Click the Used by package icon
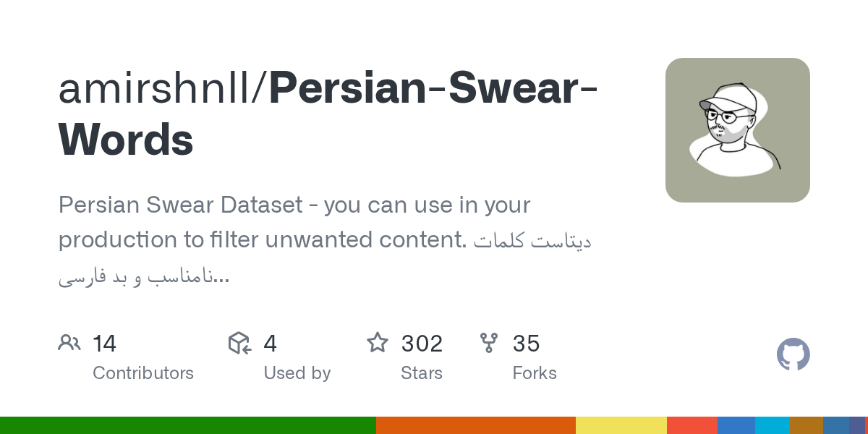Viewport: 868px width, 434px height. click(x=239, y=343)
